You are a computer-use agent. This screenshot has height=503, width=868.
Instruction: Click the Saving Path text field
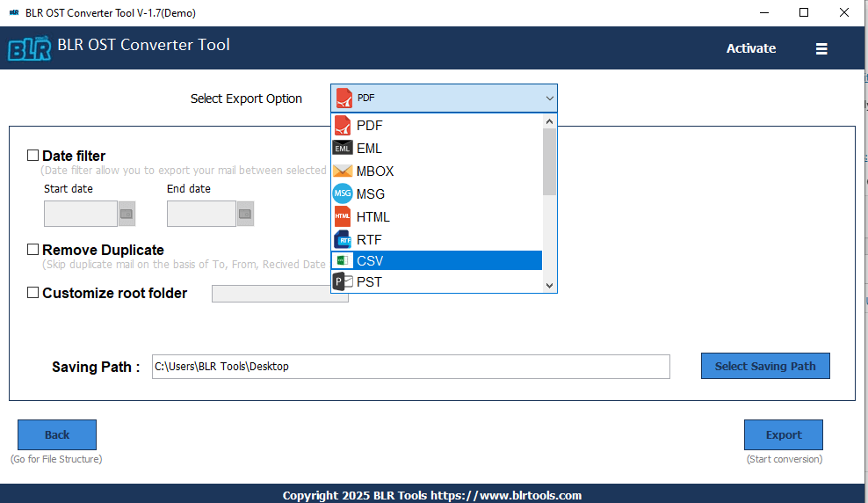(411, 367)
